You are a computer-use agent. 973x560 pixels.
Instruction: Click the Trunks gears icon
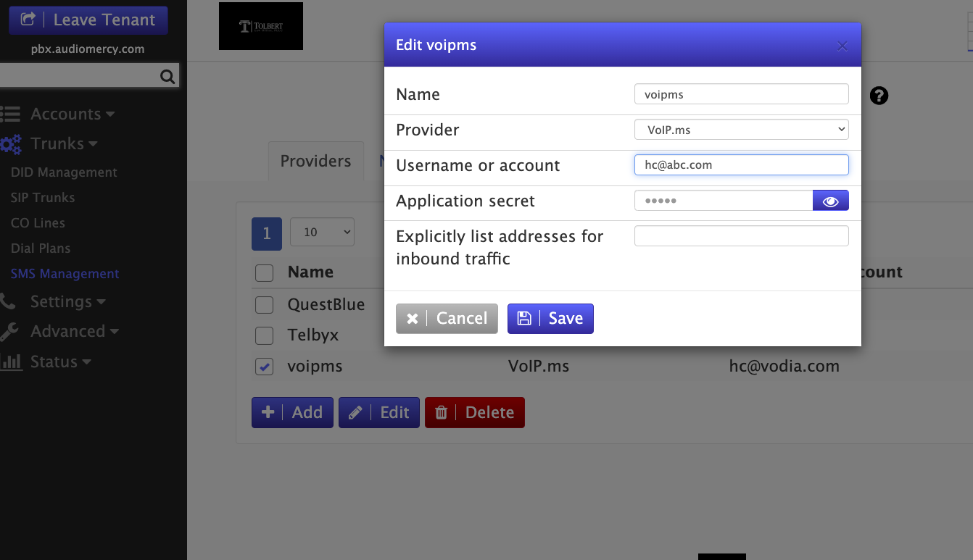pos(11,144)
